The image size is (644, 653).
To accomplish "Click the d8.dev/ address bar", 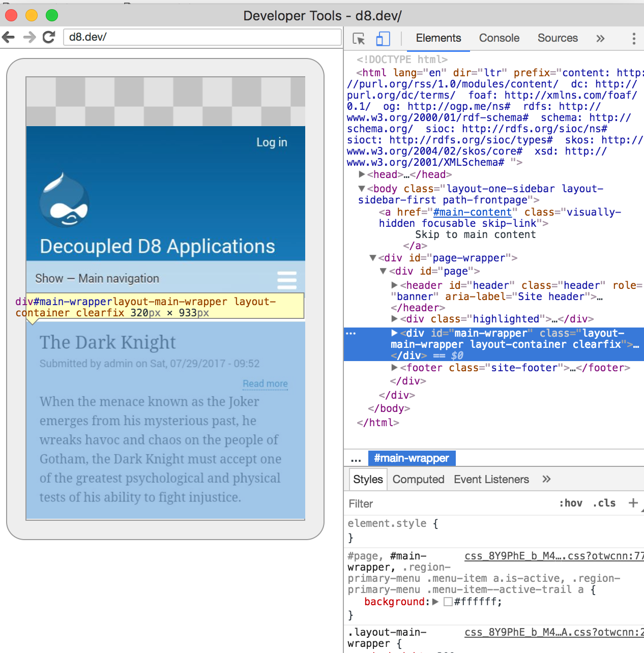I will [x=202, y=37].
